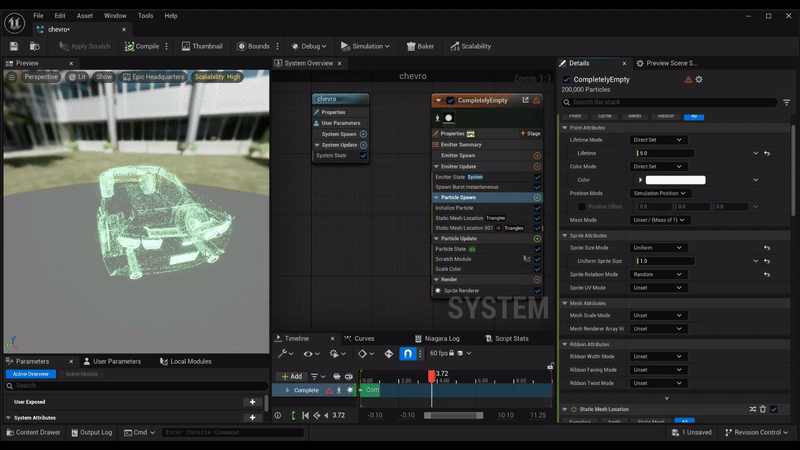This screenshot has width=800, height=450.
Task: Toggle the CompletelyEmpty checkbox in Details panel
Action: coord(566,80)
